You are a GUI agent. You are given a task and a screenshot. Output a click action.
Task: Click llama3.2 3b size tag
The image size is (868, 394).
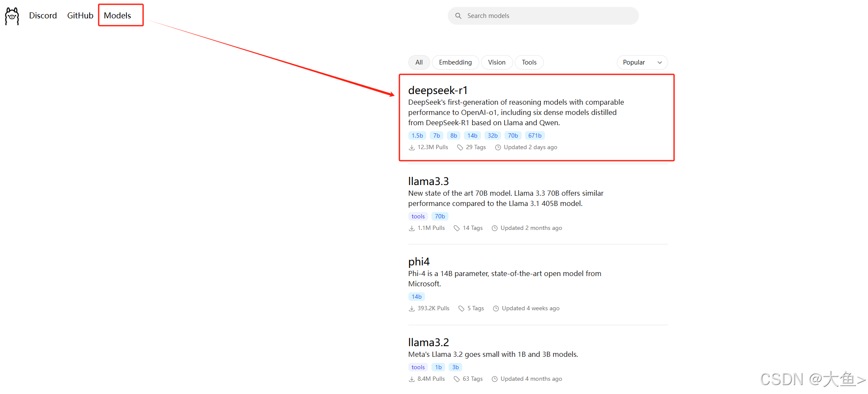pos(455,367)
